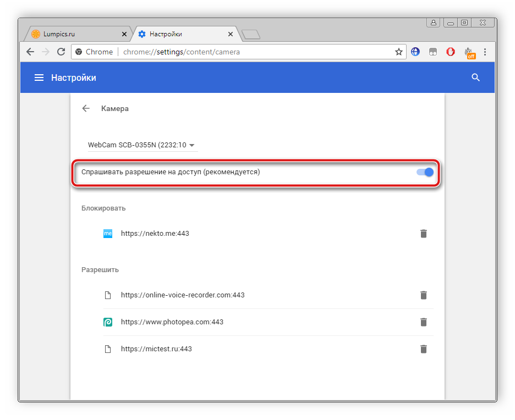Click the https://www.photopea.com:443 entry

[x=172, y=322]
